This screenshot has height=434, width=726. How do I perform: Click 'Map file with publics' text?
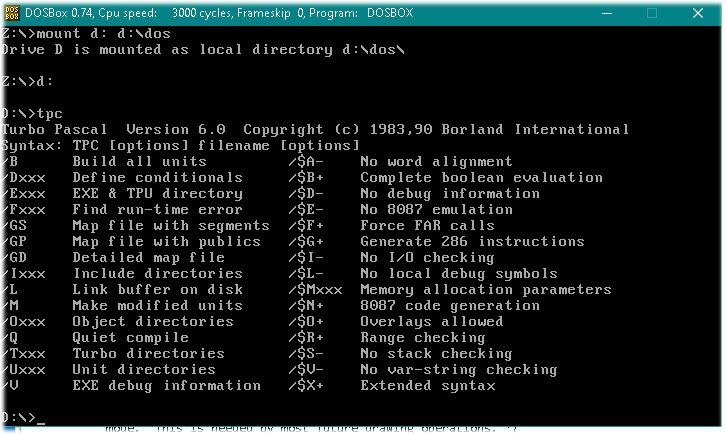[x=166, y=241]
